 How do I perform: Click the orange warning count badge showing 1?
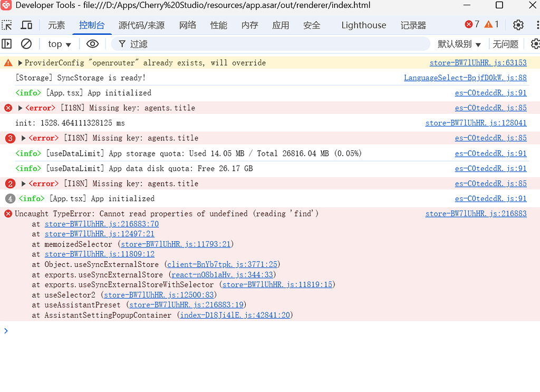point(491,24)
